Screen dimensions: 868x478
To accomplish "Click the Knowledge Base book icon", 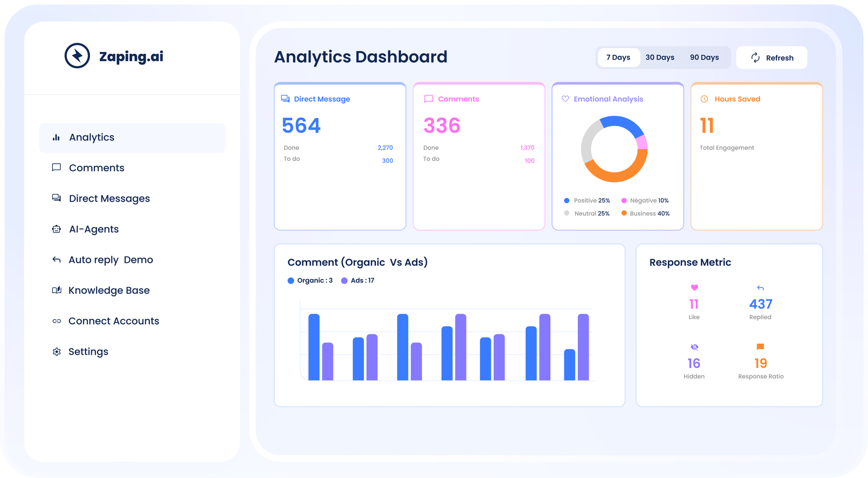I will coord(56,290).
